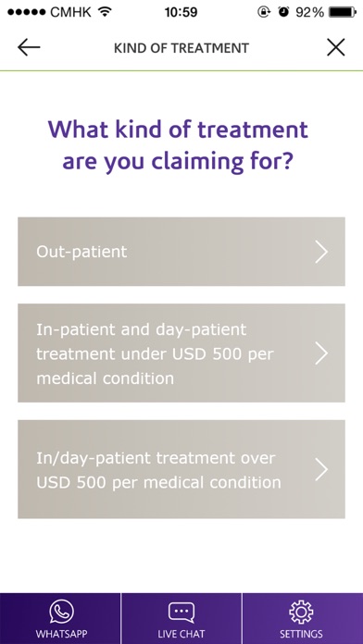Expand Out-patient chevron arrow
Viewport: 363px width, 644px height.
321,252
